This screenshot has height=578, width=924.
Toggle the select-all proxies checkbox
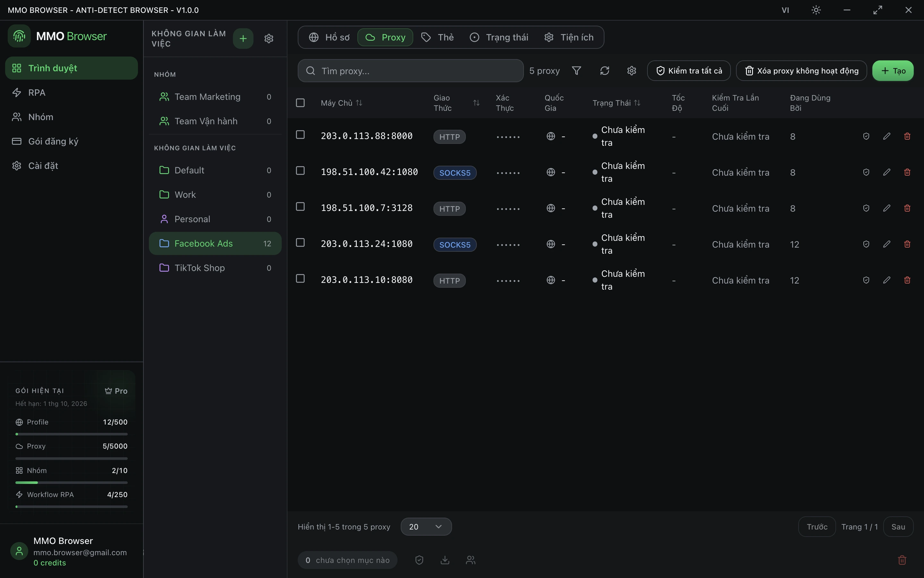301,102
